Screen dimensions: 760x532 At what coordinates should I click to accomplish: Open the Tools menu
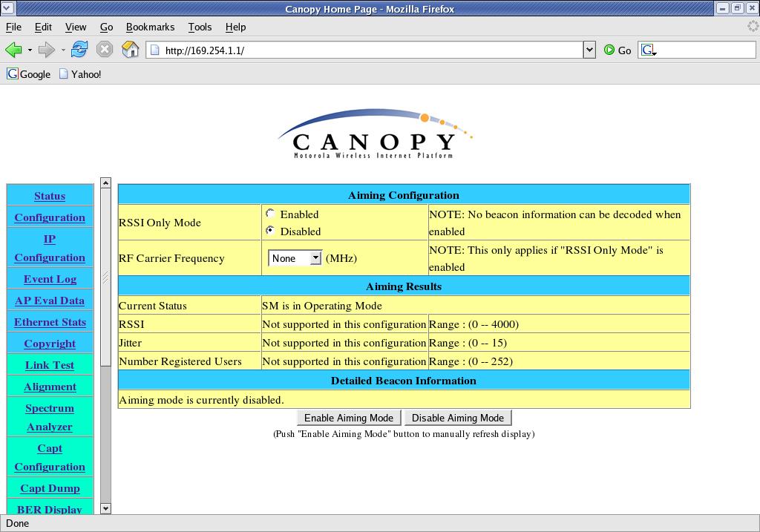(x=200, y=27)
